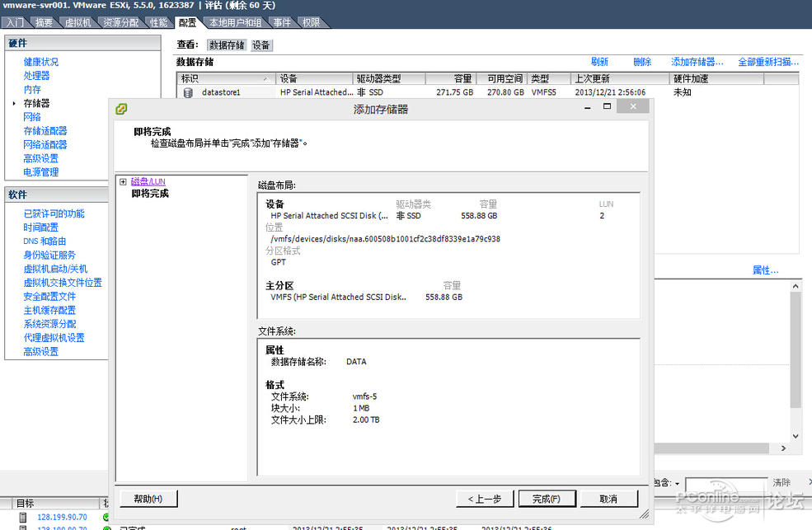
Task: Open 身份验证服务 settings
Action: point(49,256)
